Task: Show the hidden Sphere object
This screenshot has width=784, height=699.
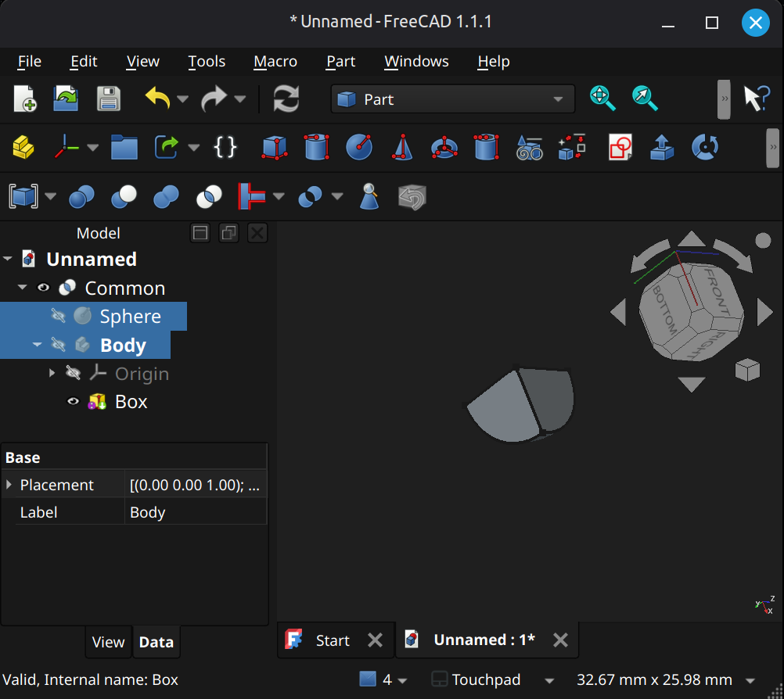Action: pos(58,316)
